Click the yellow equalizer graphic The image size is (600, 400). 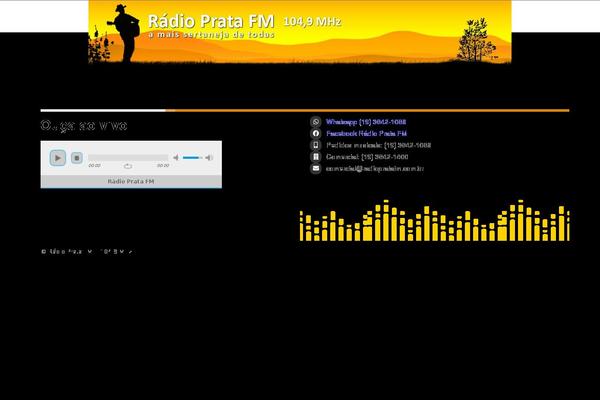[435, 220]
